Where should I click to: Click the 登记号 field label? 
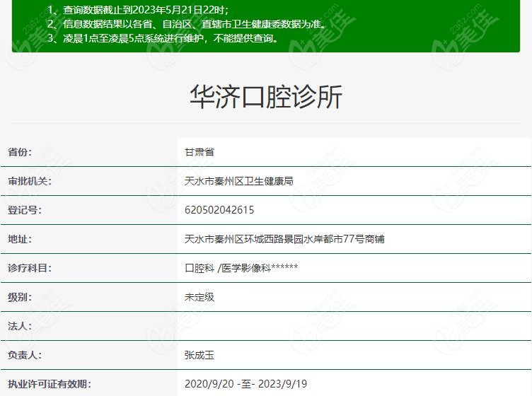[x=25, y=210]
